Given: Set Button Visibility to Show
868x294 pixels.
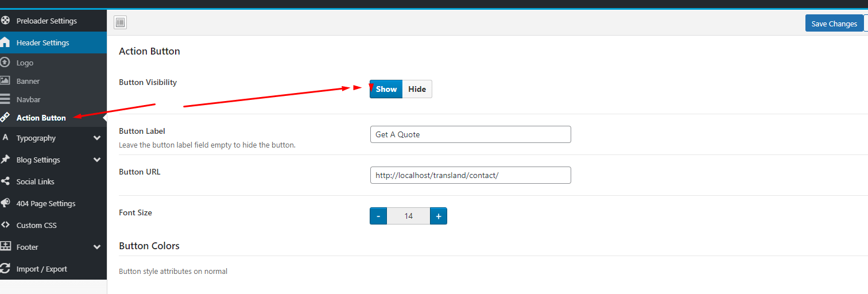Looking at the screenshot, I should pyautogui.click(x=386, y=89).
